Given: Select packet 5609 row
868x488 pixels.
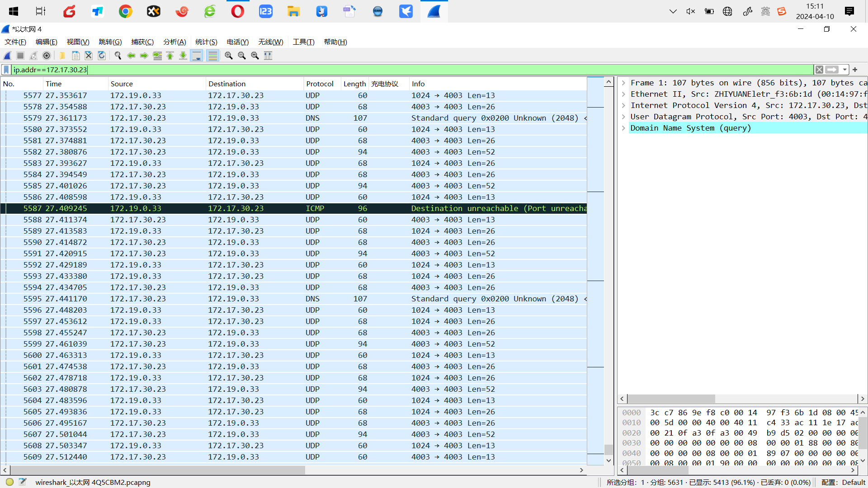Looking at the screenshot, I should coord(294,457).
